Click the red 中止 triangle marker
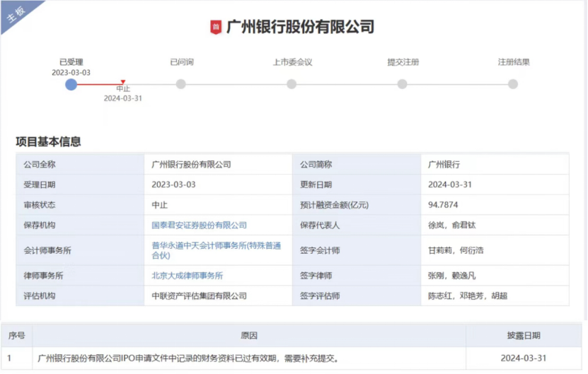588x374 pixels. pos(123,82)
